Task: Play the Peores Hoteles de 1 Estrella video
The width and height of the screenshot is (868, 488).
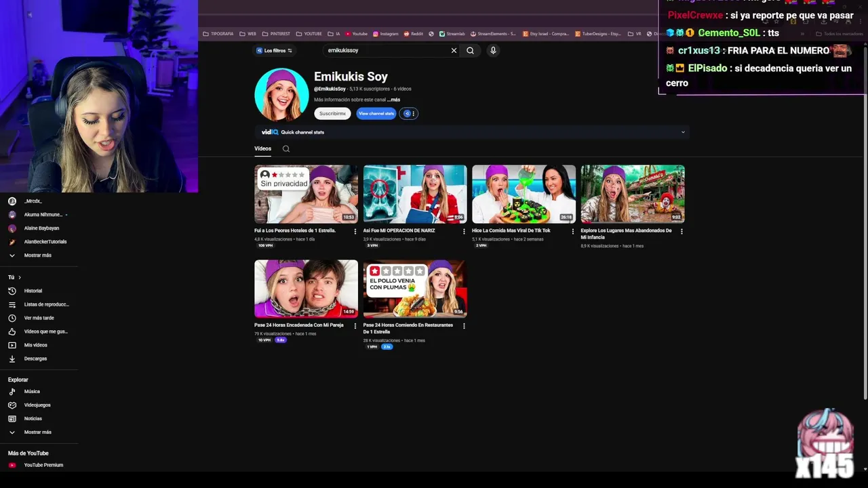Action: (306, 194)
